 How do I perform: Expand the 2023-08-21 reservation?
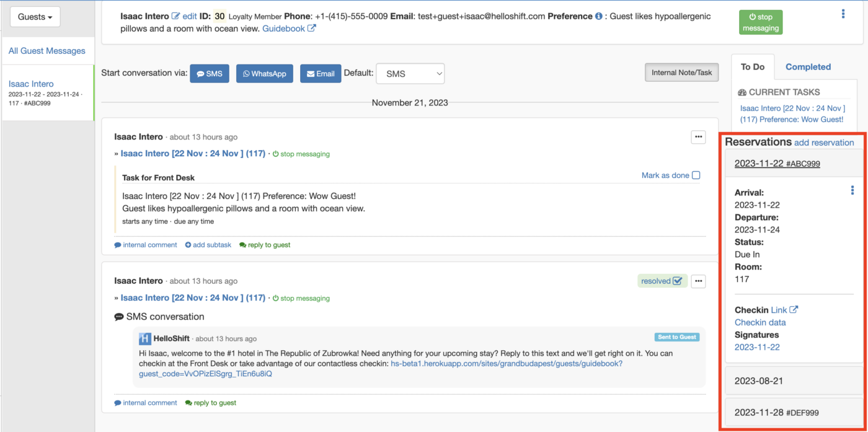(794, 381)
